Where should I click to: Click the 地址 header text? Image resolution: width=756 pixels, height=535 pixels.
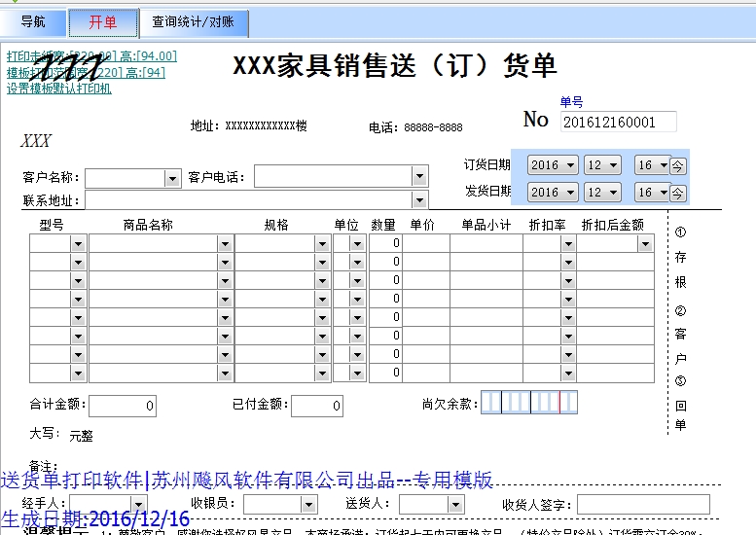(249, 125)
